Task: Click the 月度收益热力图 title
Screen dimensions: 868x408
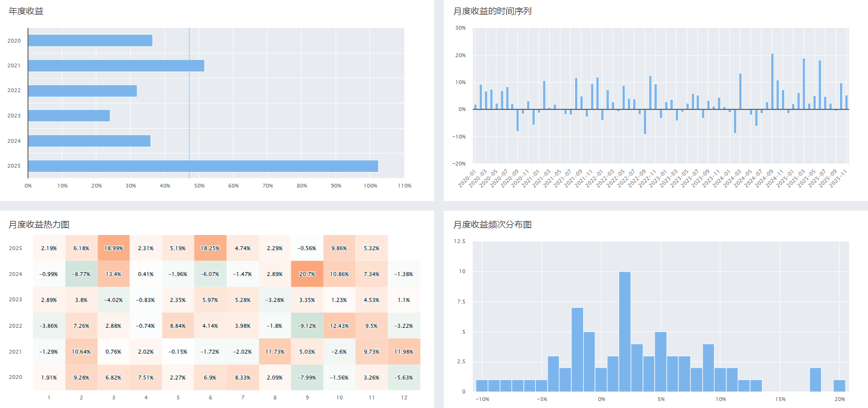Action: (39, 224)
